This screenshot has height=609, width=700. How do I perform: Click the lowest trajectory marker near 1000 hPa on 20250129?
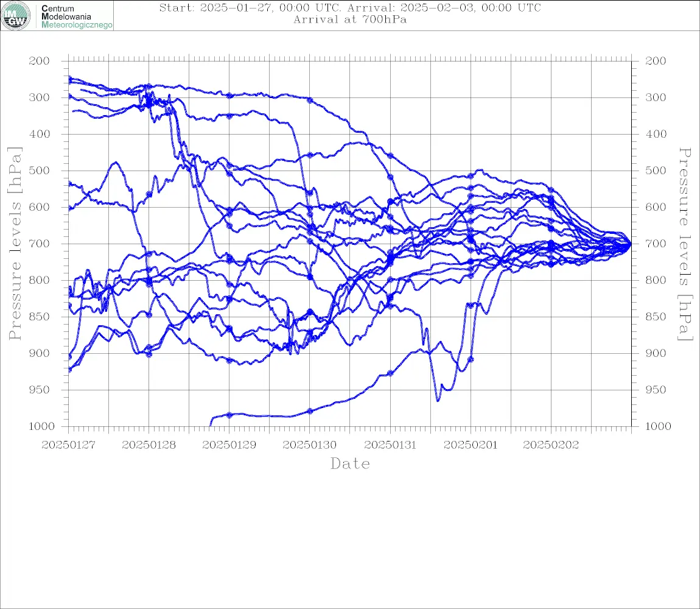[x=229, y=415]
